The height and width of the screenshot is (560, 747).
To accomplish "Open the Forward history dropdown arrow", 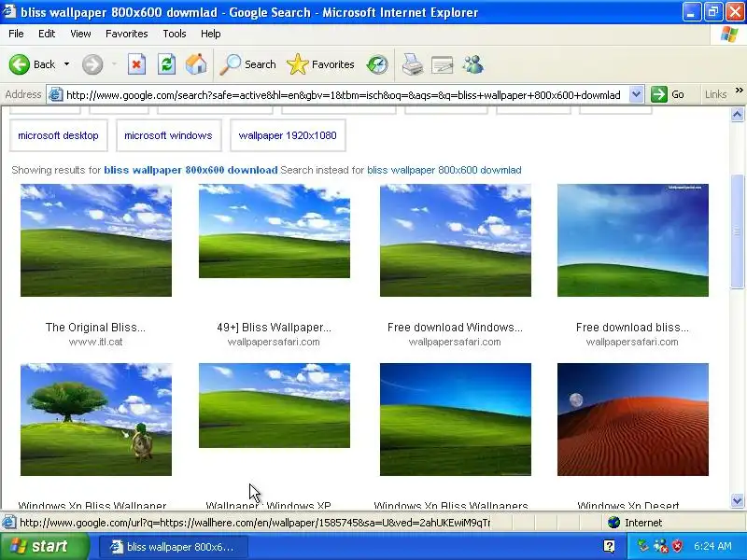I will pyautogui.click(x=114, y=64).
